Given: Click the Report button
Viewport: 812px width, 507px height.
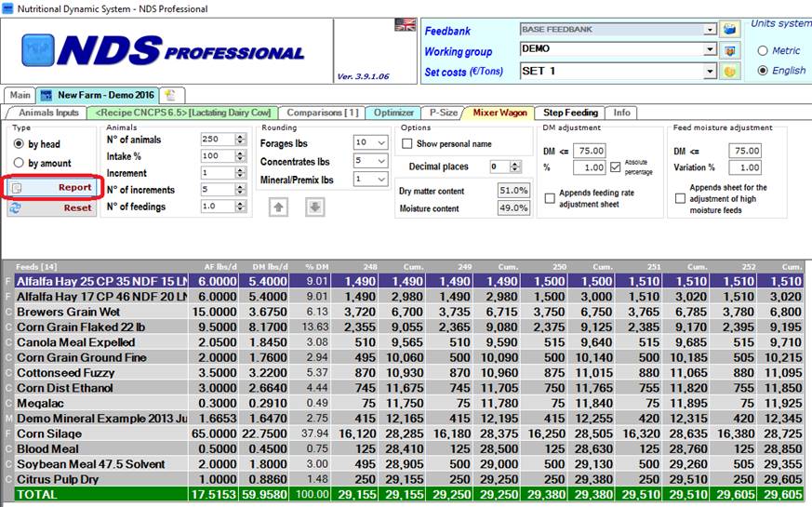Looking at the screenshot, I should pos(52,188).
